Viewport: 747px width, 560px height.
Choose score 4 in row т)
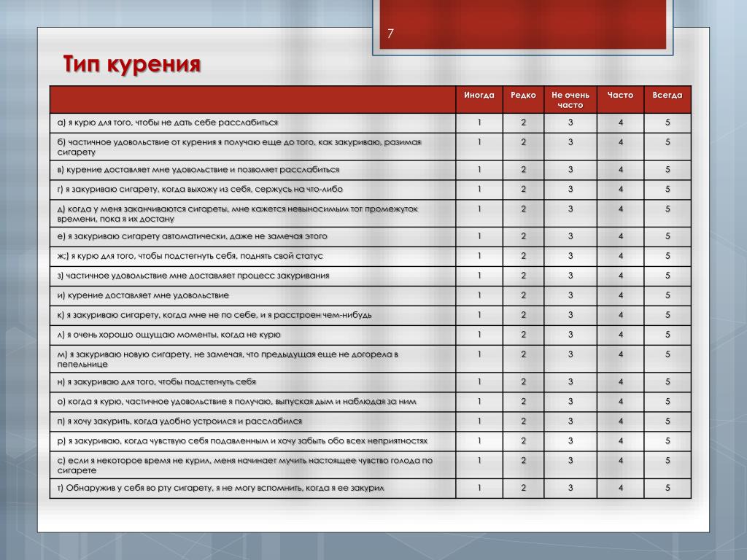(620, 488)
